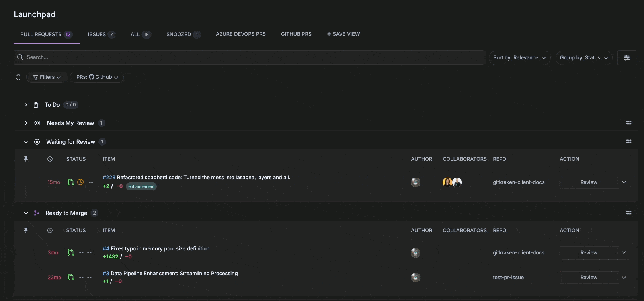
Task: Click the expand/collapse all groups icon
Action: (x=18, y=77)
